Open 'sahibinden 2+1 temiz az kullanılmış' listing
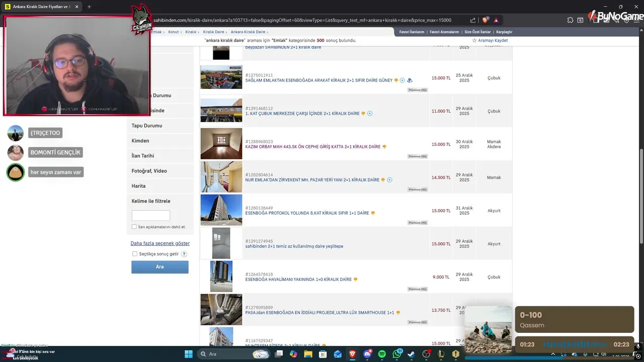Image resolution: width=644 pixels, height=362 pixels. [x=294, y=246]
